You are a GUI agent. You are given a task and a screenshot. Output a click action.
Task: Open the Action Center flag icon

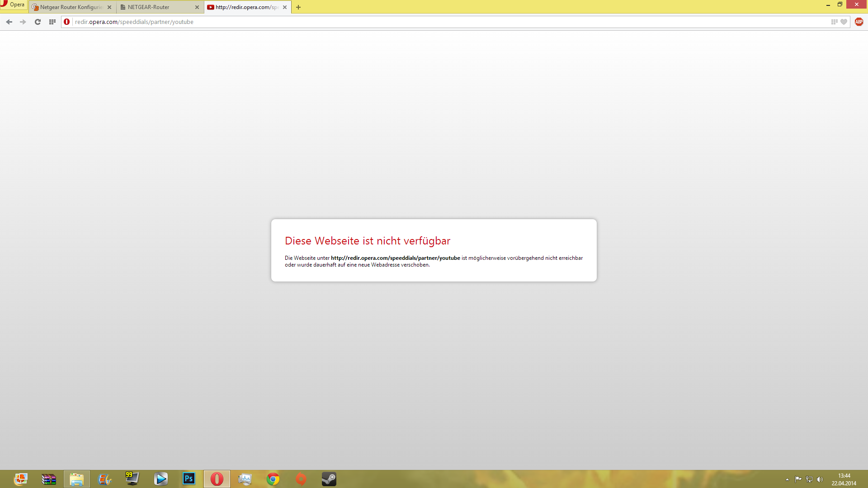(x=798, y=479)
